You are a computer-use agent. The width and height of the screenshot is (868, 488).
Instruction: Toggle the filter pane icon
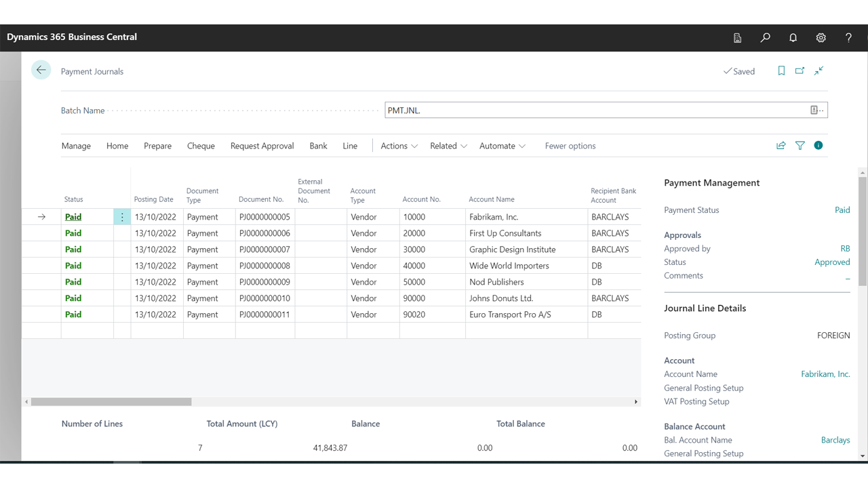coord(800,146)
